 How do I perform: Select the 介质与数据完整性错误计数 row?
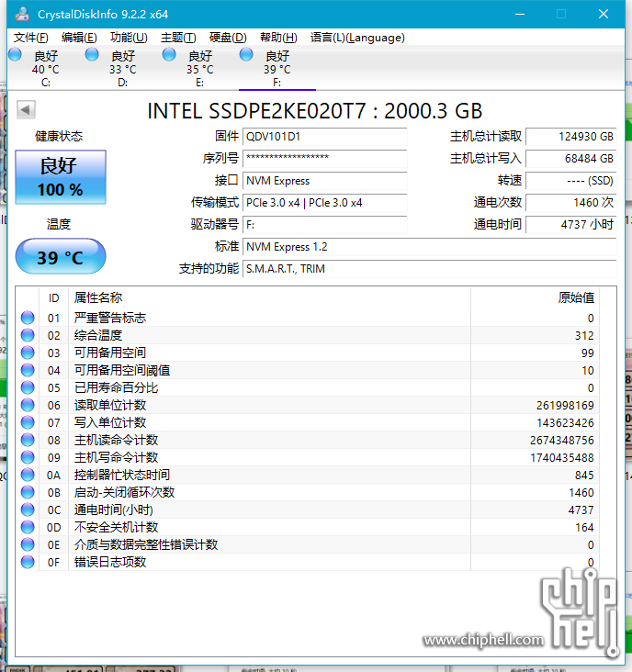[308, 544]
